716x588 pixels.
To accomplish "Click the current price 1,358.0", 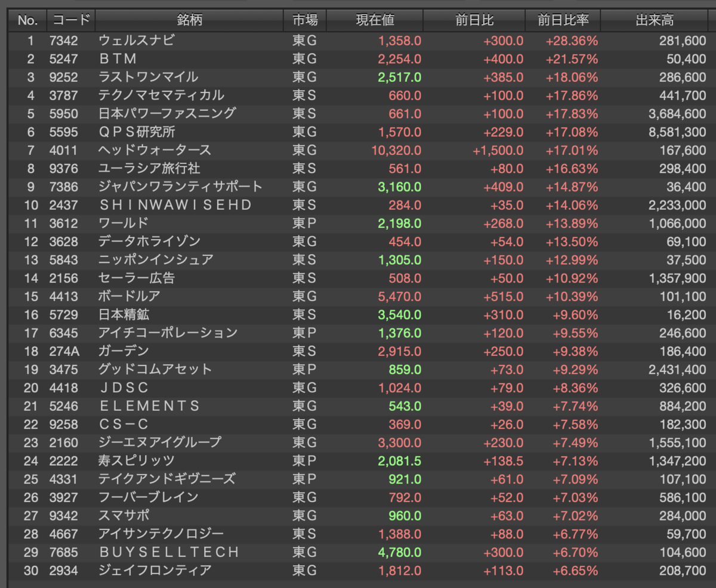I will (x=400, y=41).
